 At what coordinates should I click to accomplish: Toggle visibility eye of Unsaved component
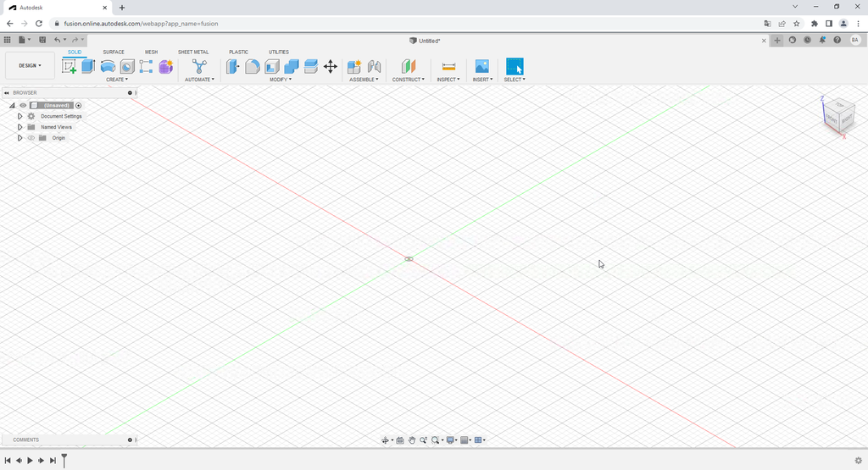pyautogui.click(x=23, y=106)
